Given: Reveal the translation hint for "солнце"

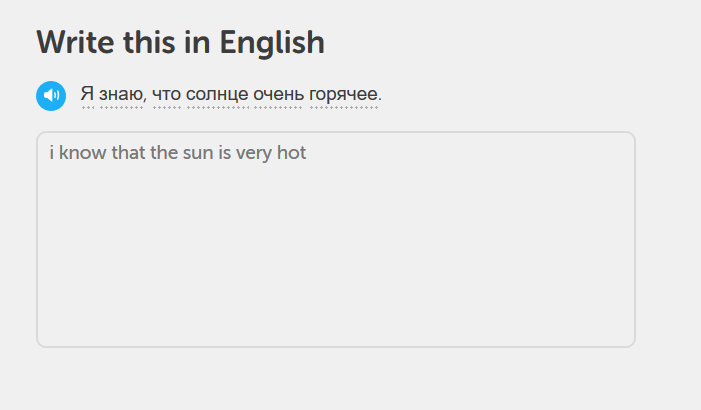Looking at the screenshot, I should [x=217, y=95].
